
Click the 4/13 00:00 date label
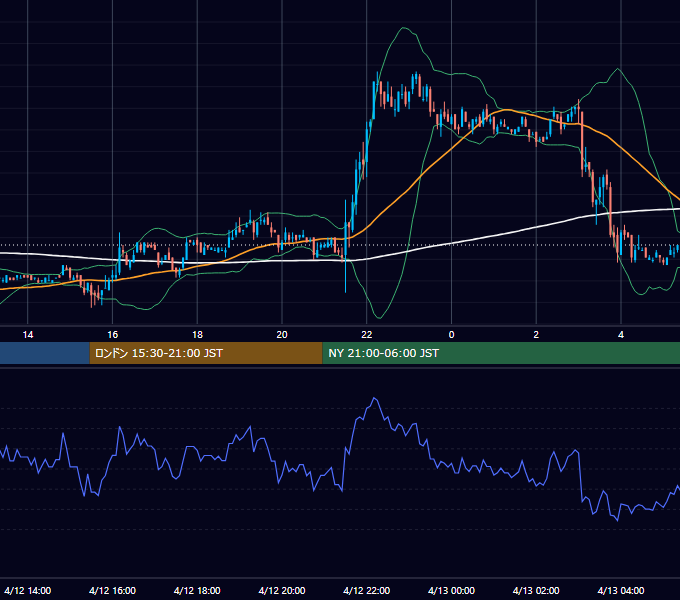click(451, 590)
